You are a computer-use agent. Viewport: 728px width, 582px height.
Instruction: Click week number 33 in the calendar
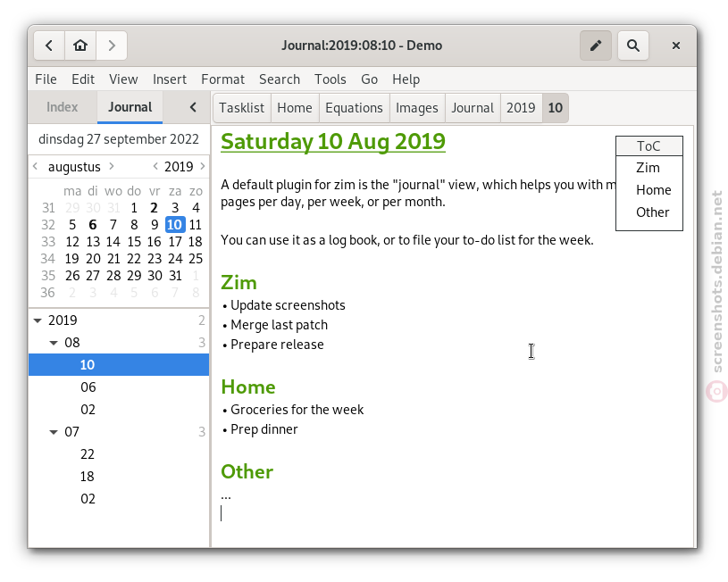coord(48,242)
